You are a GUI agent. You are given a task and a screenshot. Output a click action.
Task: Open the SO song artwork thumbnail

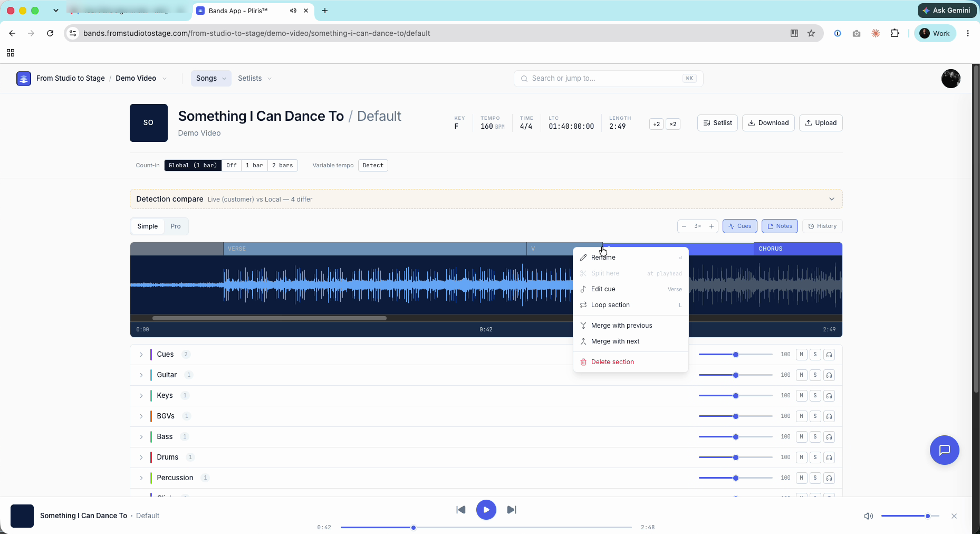tap(149, 123)
